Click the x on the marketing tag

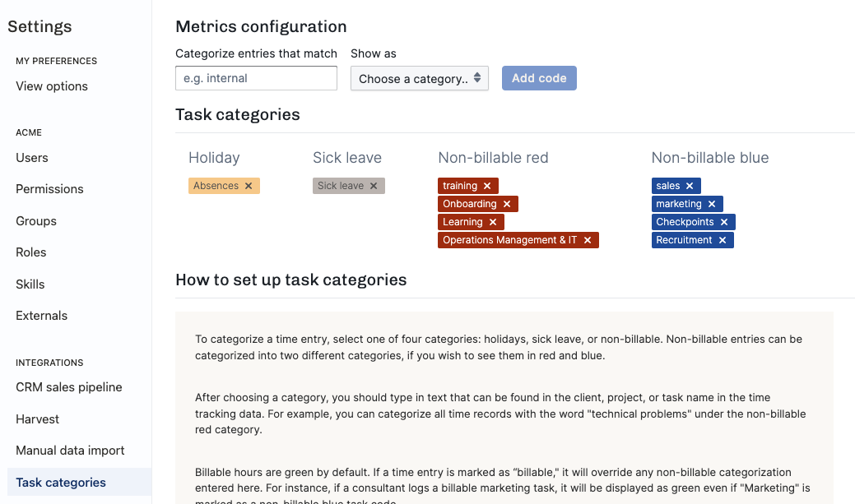[712, 204]
